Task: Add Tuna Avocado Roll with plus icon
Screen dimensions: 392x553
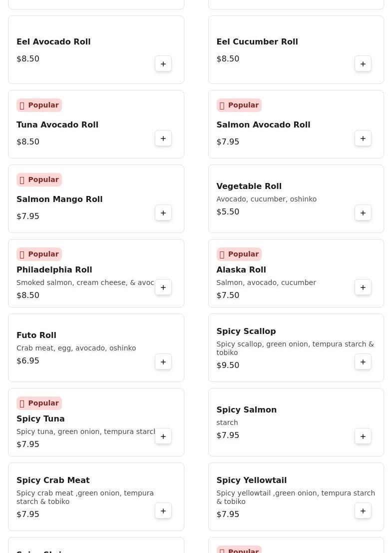Action: click(163, 138)
